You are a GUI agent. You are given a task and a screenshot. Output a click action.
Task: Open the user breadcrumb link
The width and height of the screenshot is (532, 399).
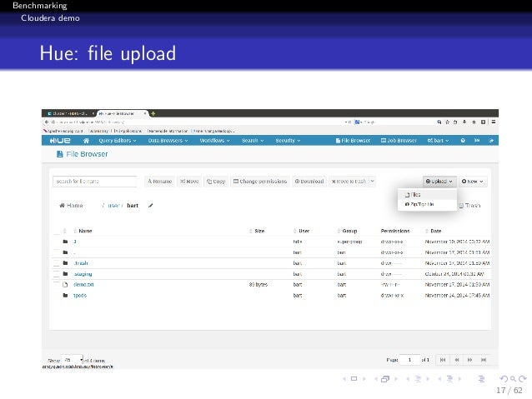pyautogui.click(x=113, y=206)
